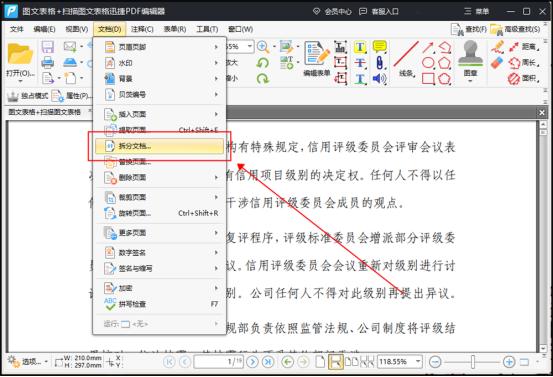
Task: Click the zoom in plus button by slider
Action: [x=509, y=361]
